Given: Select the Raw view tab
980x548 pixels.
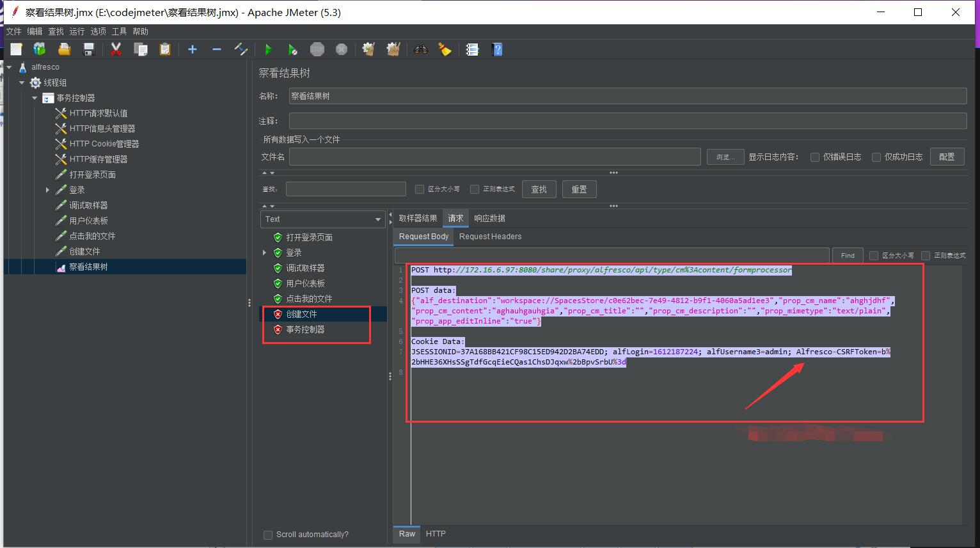Looking at the screenshot, I should [407, 534].
